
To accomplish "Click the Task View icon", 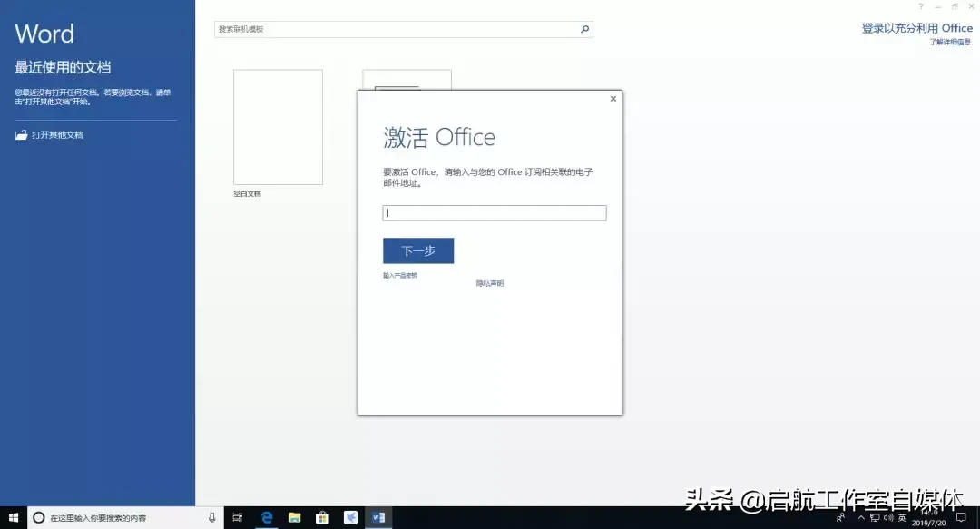I will (238, 518).
